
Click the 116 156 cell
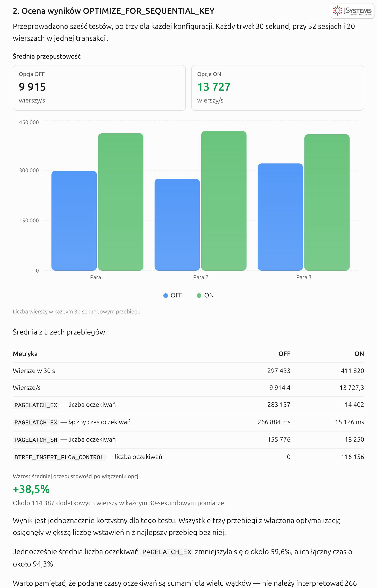[x=352, y=456]
